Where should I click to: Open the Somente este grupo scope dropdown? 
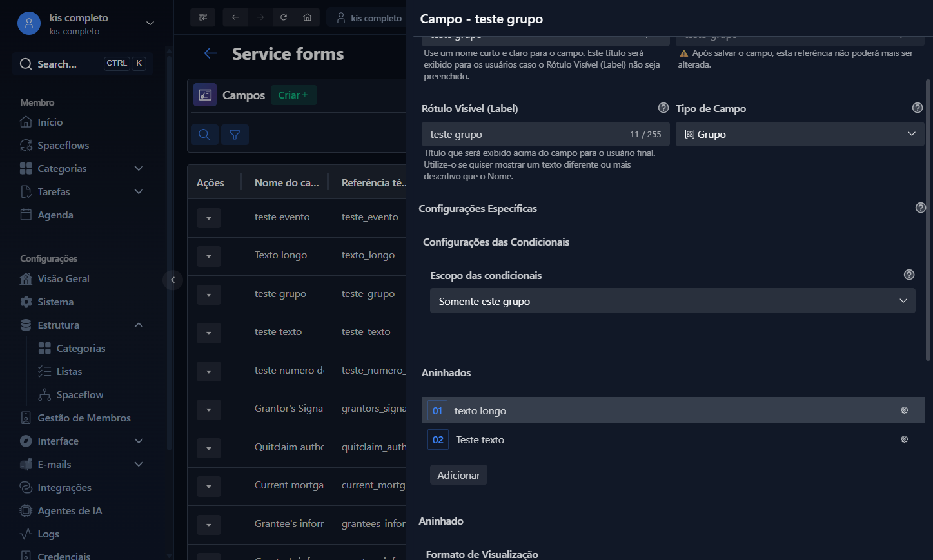[673, 301]
